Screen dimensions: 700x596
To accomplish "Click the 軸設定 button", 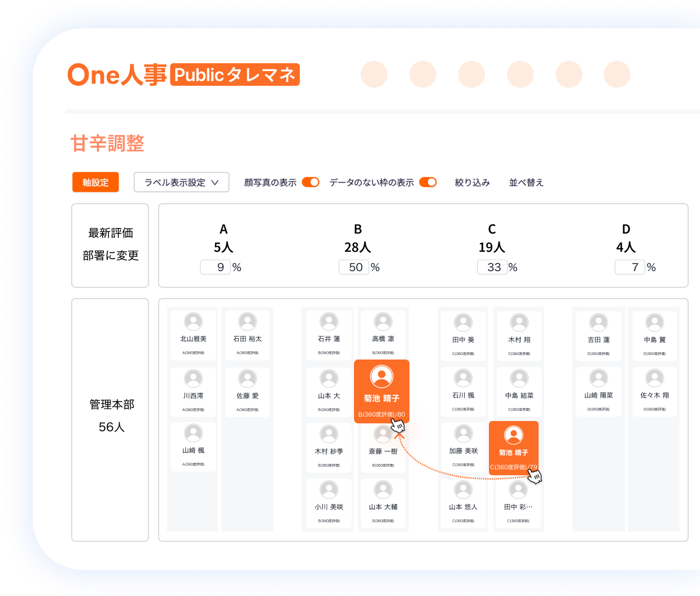I will click(95, 182).
